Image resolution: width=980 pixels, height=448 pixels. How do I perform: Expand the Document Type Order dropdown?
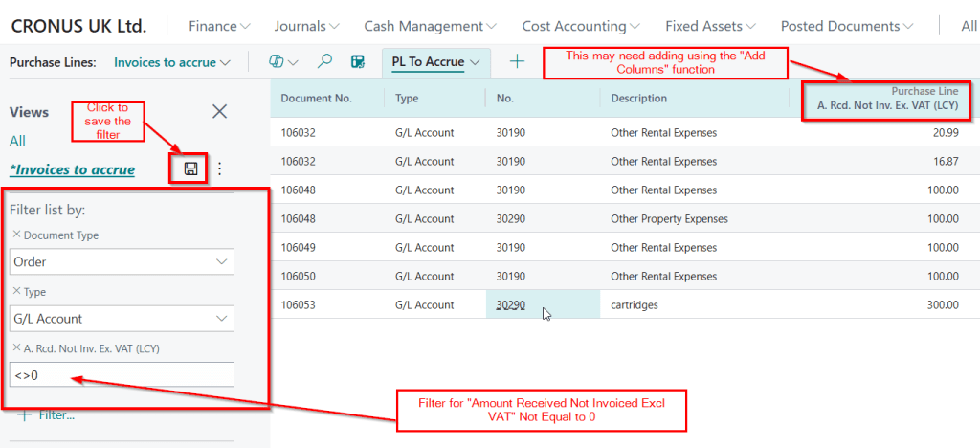click(x=221, y=261)
